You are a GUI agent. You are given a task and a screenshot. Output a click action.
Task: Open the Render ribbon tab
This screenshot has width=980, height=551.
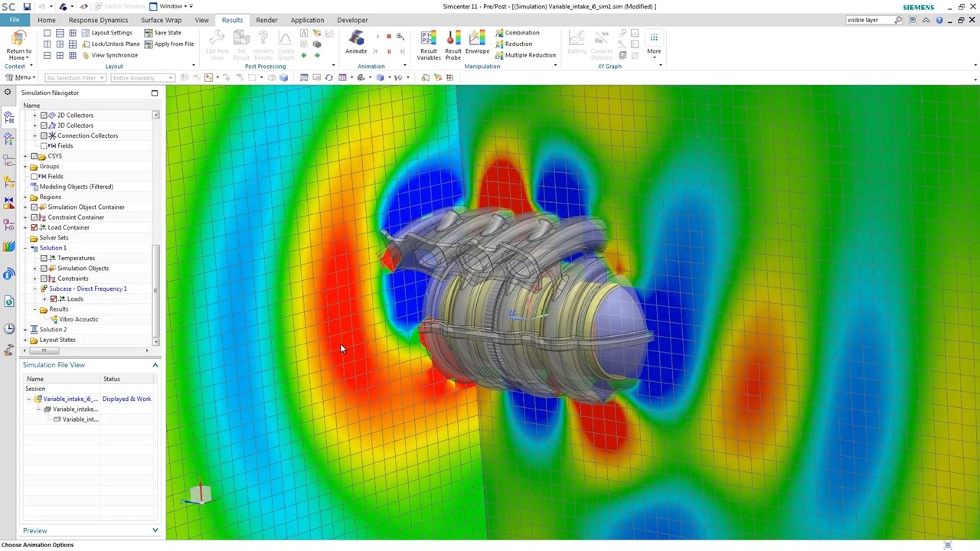pyautogui.click(x=266, y=20)
